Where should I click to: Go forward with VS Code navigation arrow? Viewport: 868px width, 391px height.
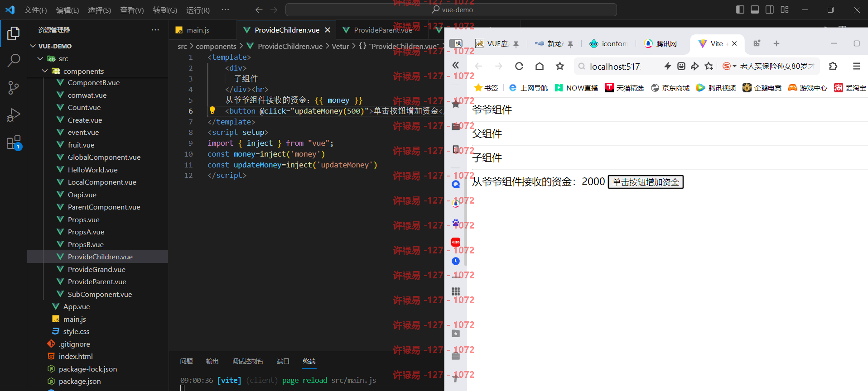pyautogui.click(x=274, y=10)
